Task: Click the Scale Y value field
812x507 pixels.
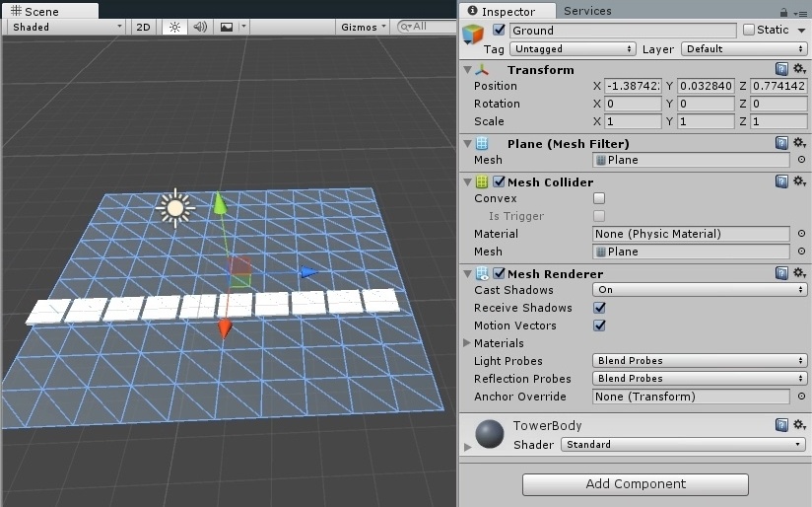Action: [706, 121]
